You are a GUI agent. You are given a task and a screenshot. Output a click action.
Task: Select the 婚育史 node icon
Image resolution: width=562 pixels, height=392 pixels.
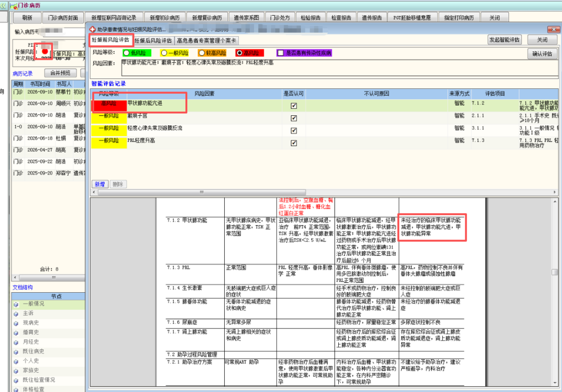click(x=16, y=333)
